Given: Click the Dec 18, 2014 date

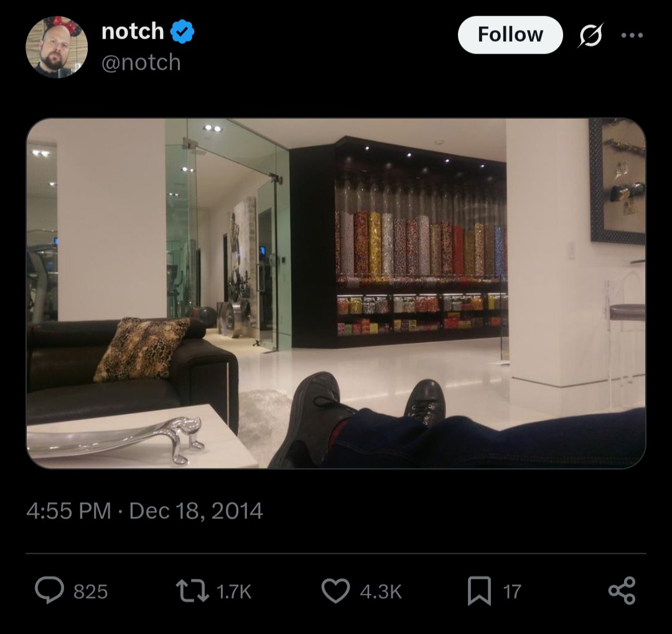Looking at the screenshot, I should pyautogui.click(x=196, y=511).
